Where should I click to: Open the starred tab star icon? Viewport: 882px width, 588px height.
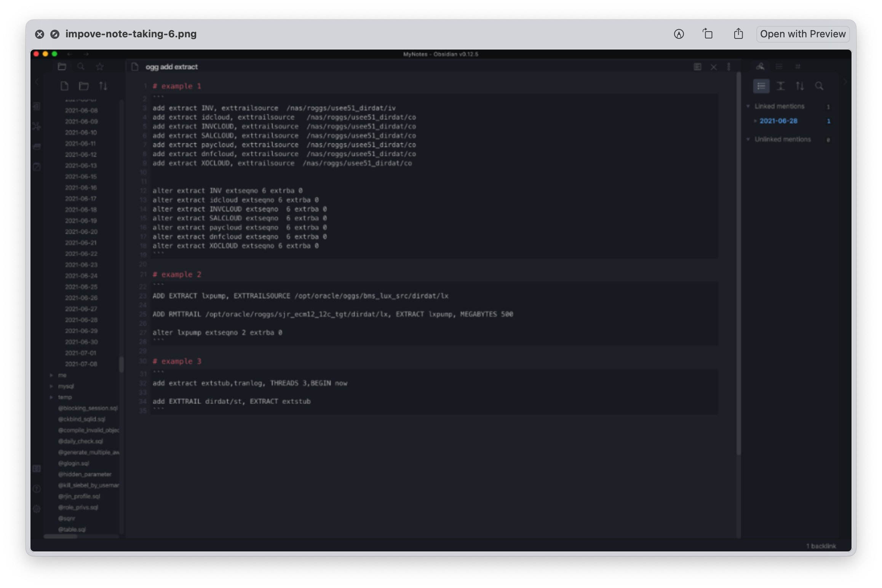pos(100,67)
